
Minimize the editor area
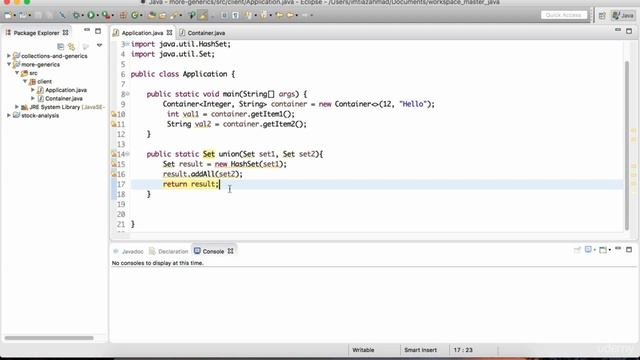[618, 30]
